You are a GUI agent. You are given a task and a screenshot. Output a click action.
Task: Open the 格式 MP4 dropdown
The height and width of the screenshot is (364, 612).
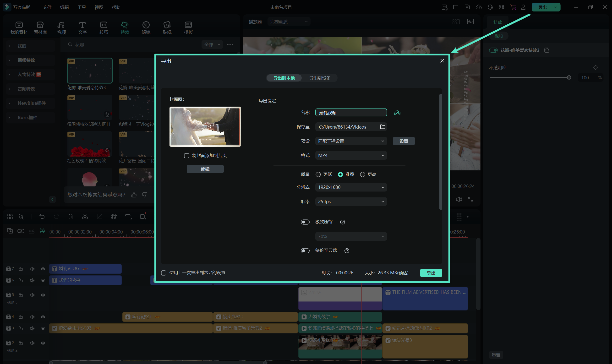[x=351, y=156]
